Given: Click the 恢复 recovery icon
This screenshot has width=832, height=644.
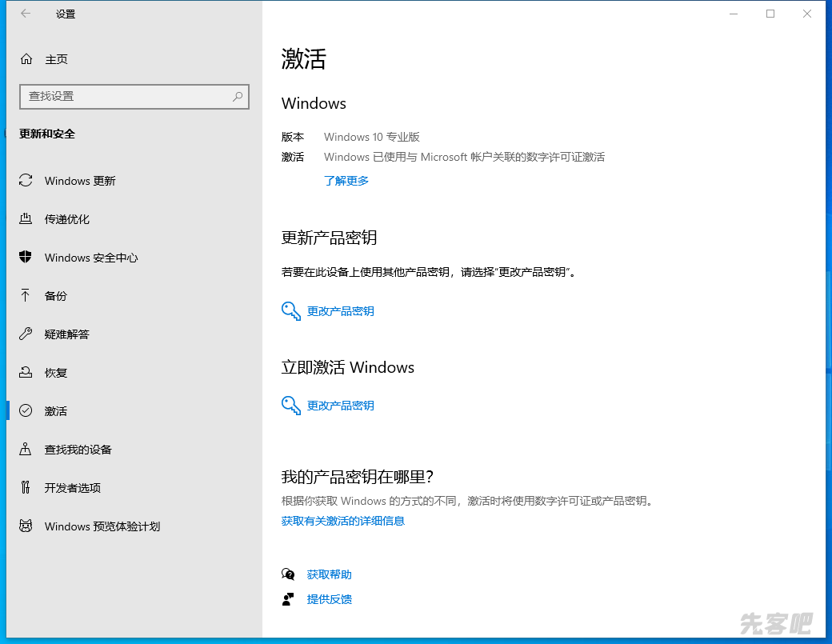Looking at the screenshot, I should [26, 373].
